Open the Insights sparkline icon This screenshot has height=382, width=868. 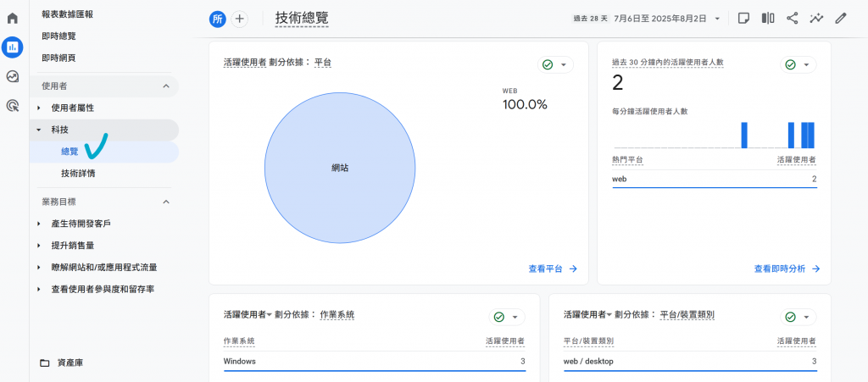pos(817,18)
